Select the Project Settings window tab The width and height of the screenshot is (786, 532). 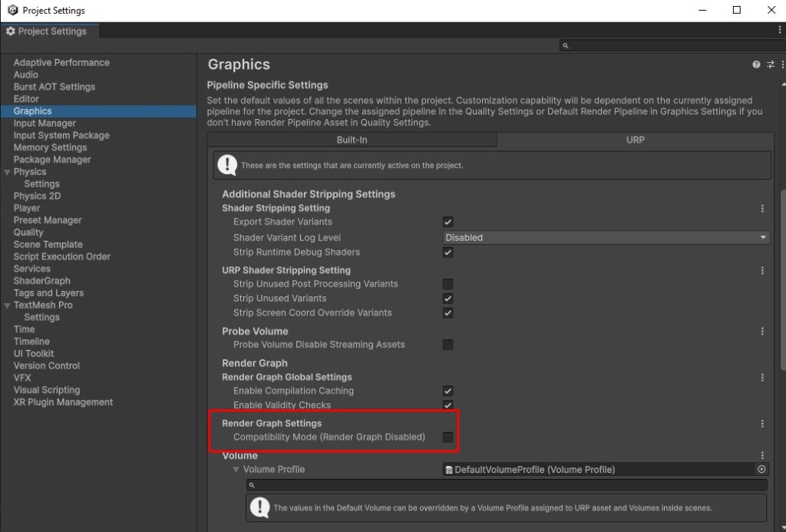[50, 31]
